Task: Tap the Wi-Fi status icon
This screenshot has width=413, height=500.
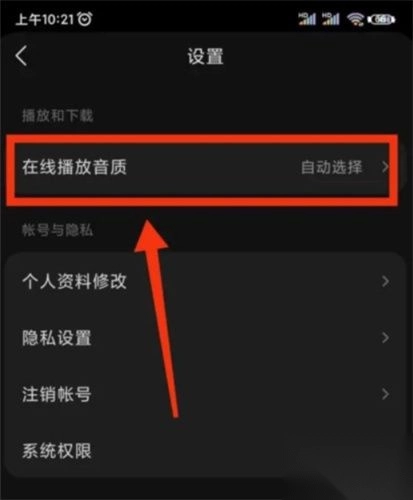Action: tap(355, 19)
